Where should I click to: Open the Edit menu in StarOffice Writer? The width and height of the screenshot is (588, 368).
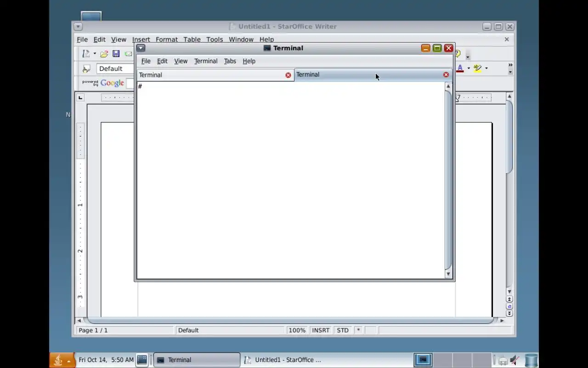pyautogui.click(x=99, y=40)
